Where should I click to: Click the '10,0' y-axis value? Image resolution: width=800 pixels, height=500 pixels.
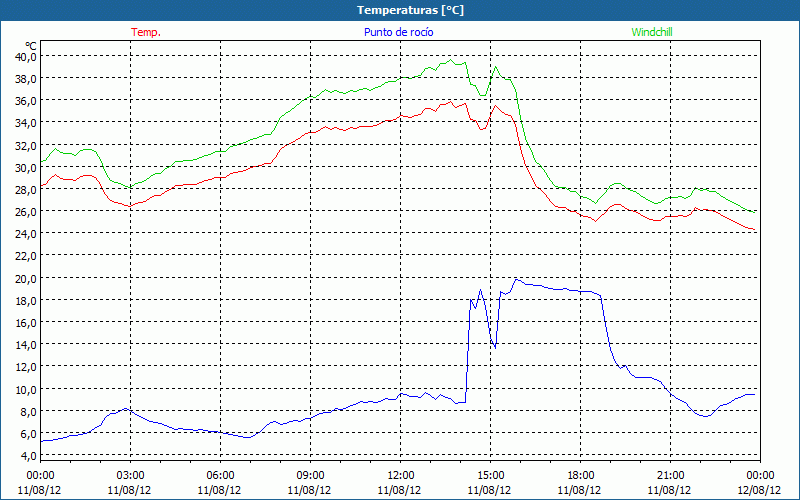(26, 389)
